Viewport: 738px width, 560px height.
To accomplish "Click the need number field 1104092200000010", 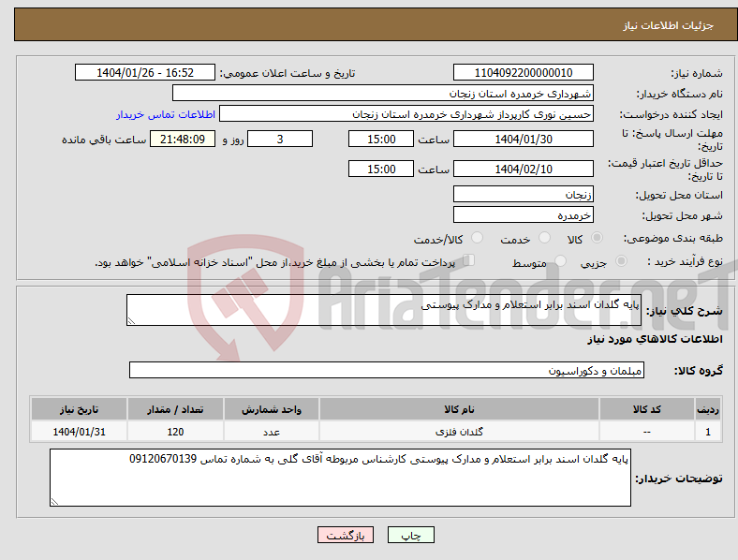I will pos(524,72).
